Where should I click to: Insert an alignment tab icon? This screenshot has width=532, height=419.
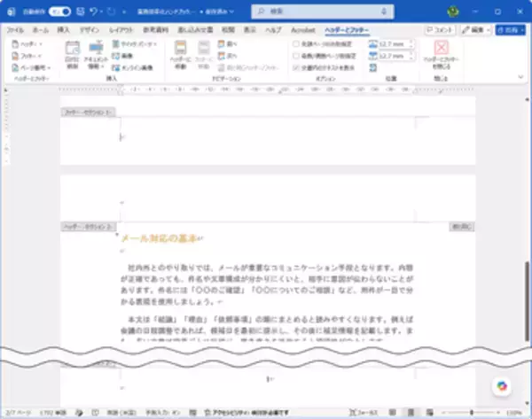tap(373, 68)
